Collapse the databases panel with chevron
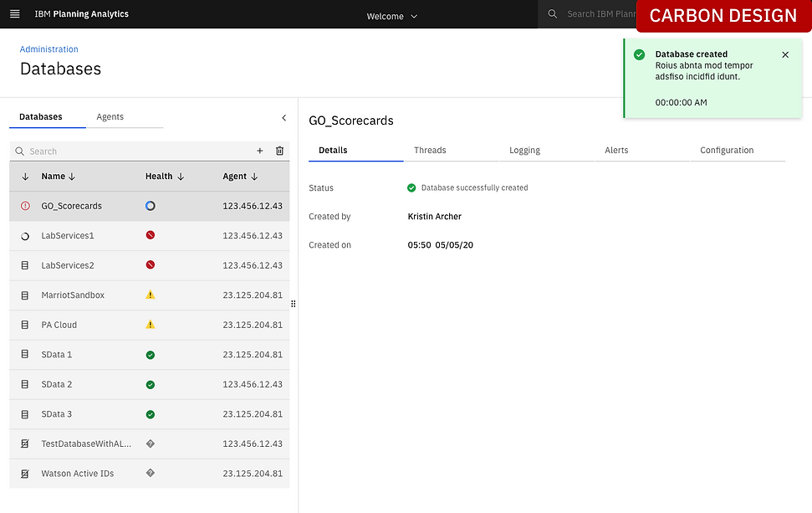Screen dimensions: 812x513 [x=283, y=118]
